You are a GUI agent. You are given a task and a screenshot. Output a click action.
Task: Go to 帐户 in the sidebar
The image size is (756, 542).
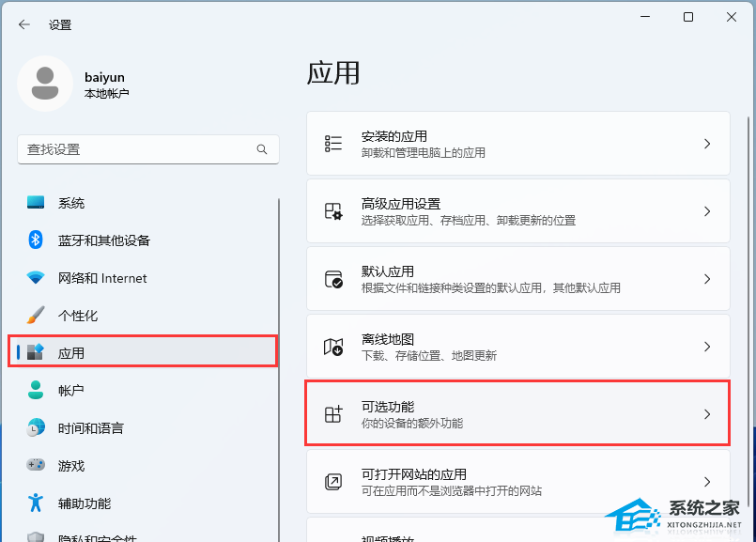pos(71,391)
